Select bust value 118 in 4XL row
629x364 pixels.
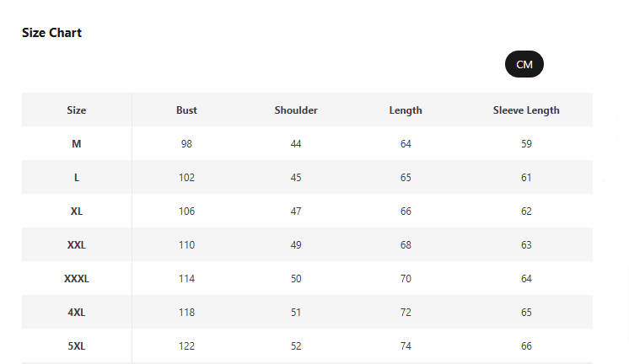pos(186,313)
